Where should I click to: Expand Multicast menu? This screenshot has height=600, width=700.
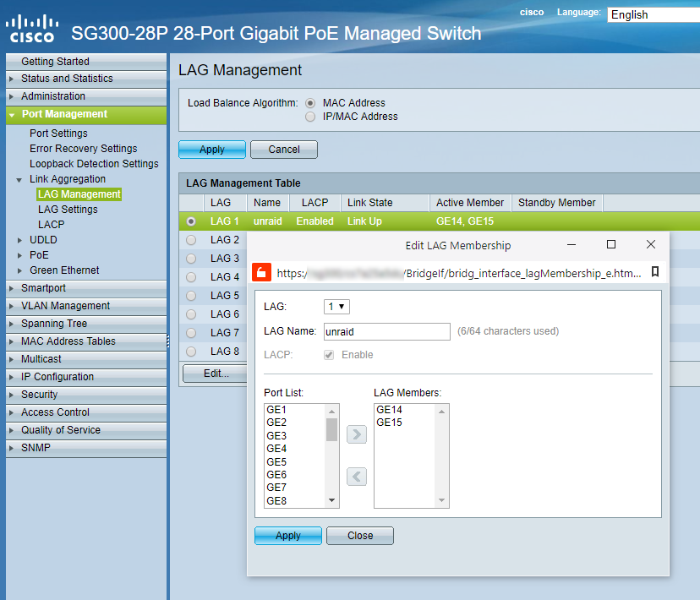tap(86, 359)
